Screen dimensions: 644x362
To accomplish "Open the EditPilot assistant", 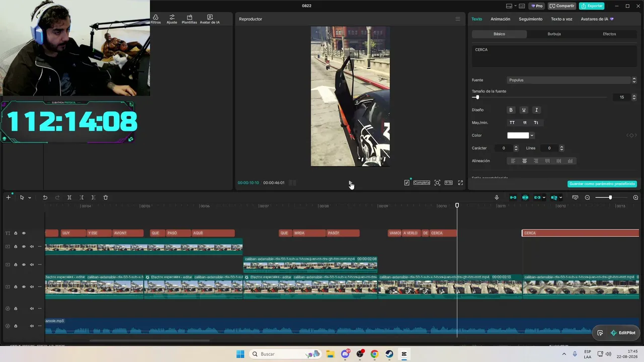I will point(623,333).
